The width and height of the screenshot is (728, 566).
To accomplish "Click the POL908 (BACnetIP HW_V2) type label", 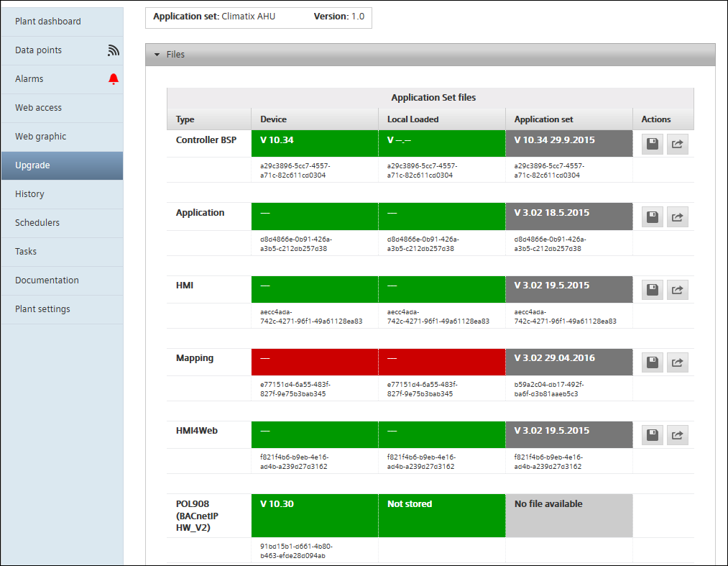I will pos(197,516).
